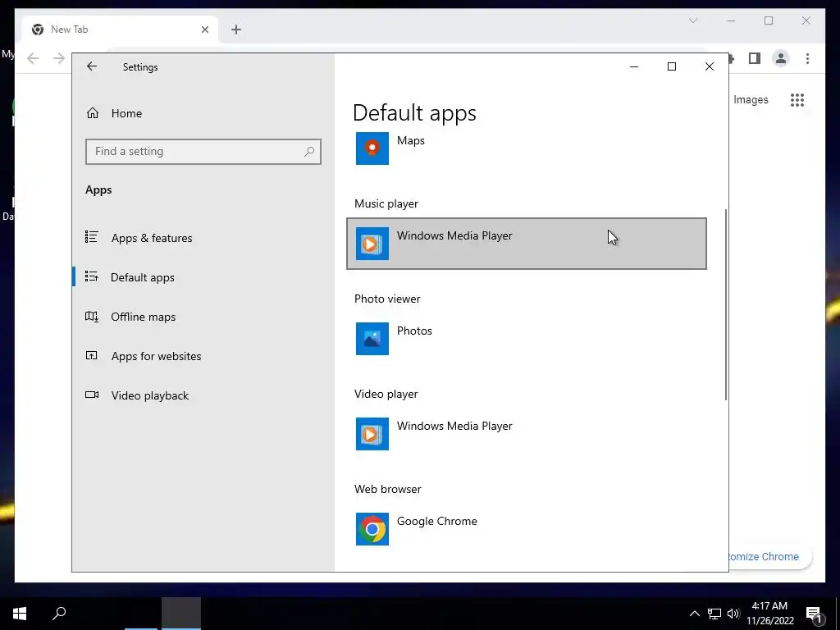Open the notification center
The height and width of the screenshot is (630, 840).
tap(815, 614)
